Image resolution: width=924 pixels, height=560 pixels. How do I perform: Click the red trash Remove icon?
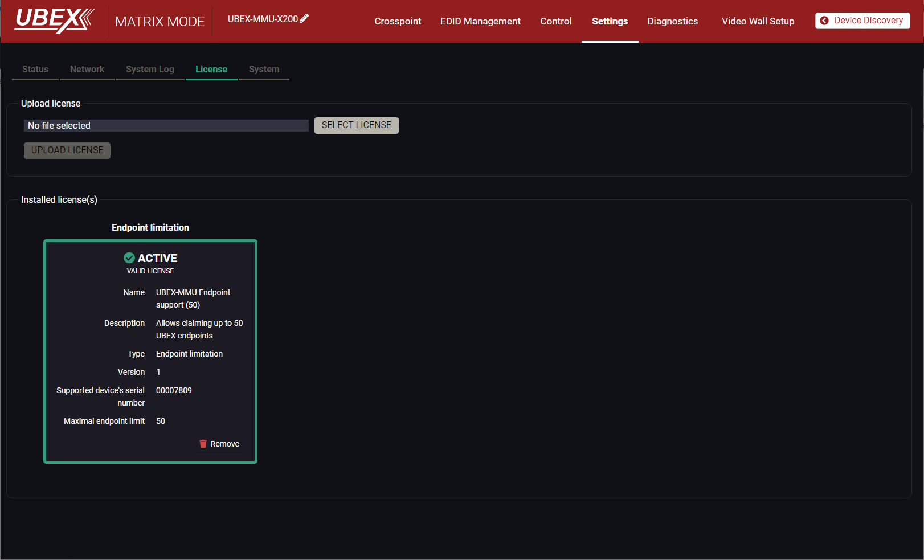click(x=203, y=444)
